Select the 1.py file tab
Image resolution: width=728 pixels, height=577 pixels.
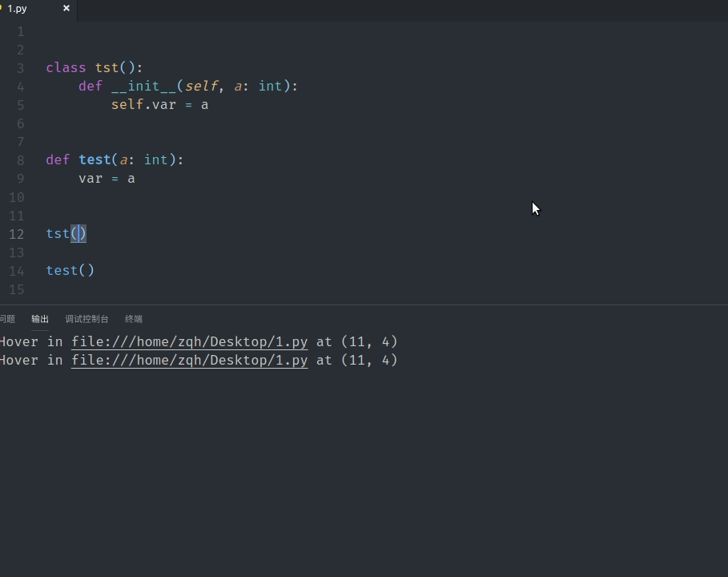(18, 8)
